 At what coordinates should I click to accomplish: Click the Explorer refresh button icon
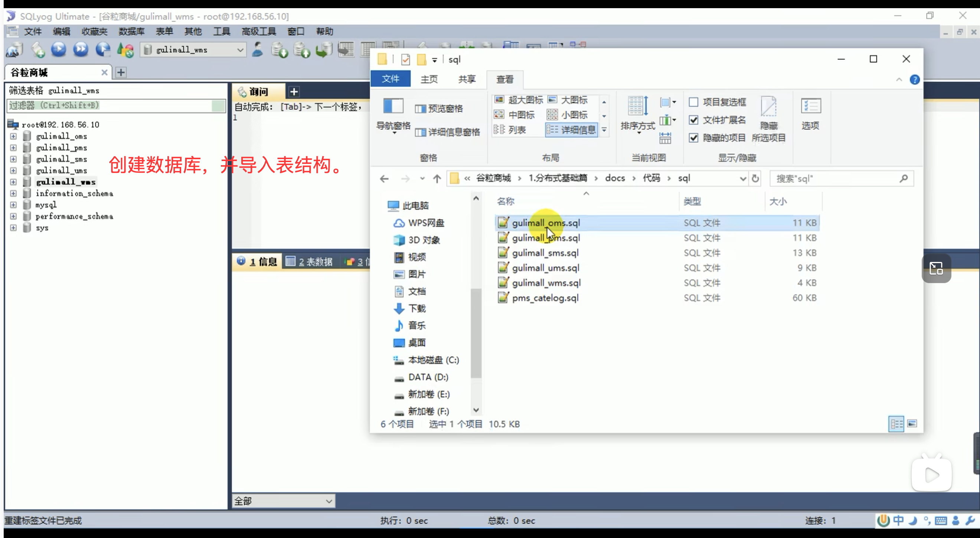pos(755,178)
